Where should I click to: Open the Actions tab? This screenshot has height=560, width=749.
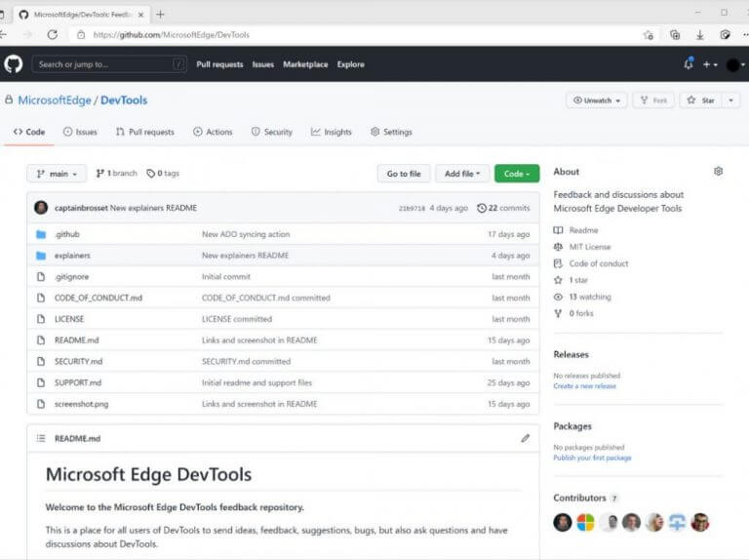[213, 132]
